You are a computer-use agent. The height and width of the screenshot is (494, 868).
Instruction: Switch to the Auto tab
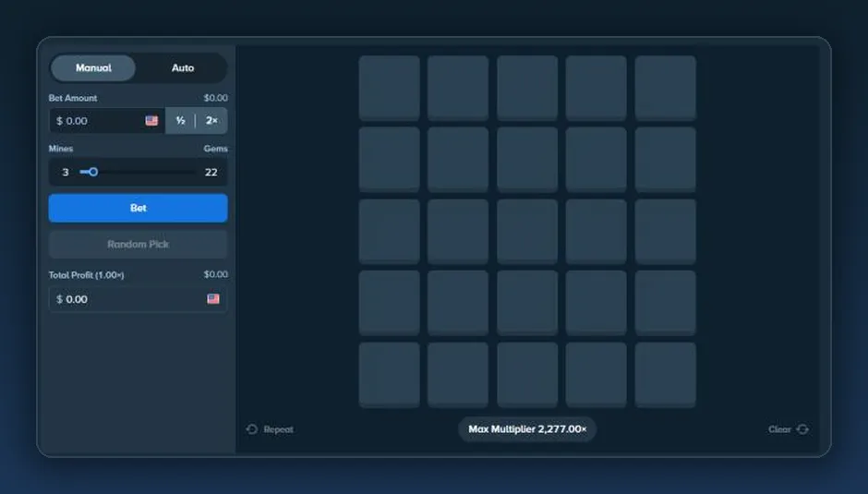point(183,67)
